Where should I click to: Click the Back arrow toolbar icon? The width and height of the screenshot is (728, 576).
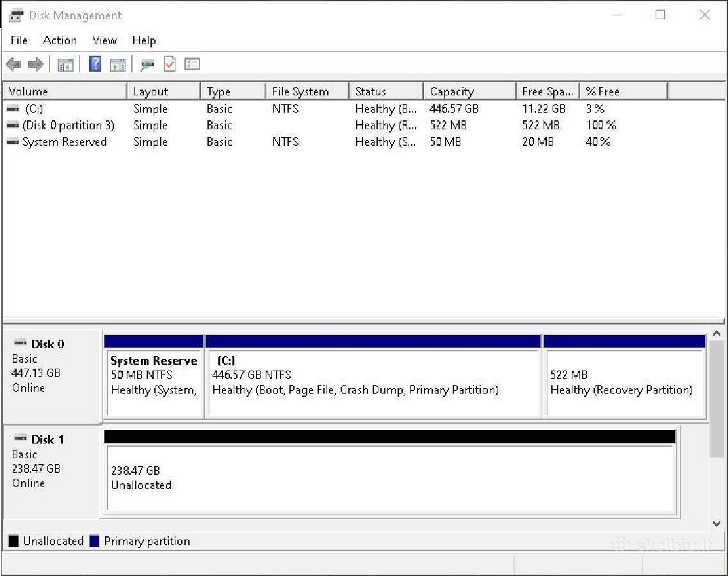pyautogui.click(x=14, y=64)
